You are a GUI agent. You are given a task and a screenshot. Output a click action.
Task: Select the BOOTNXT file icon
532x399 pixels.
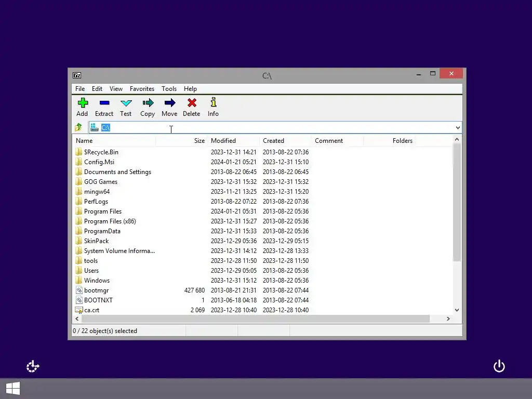click(x=79, y=300)
